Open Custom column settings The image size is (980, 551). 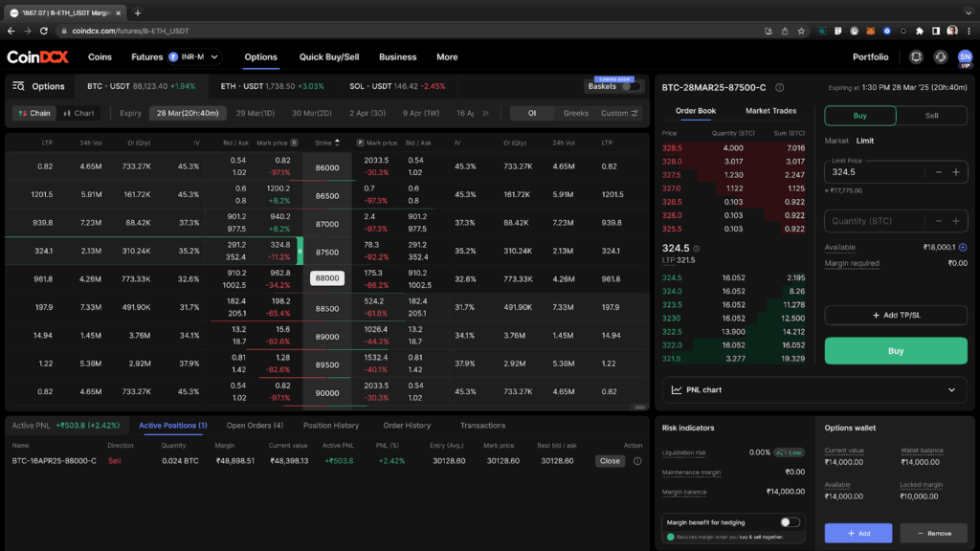[x=619, y=113]
